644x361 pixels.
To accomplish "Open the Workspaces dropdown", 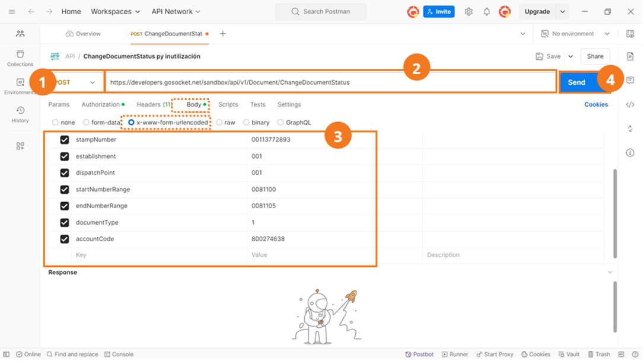I will coord(116,11).
